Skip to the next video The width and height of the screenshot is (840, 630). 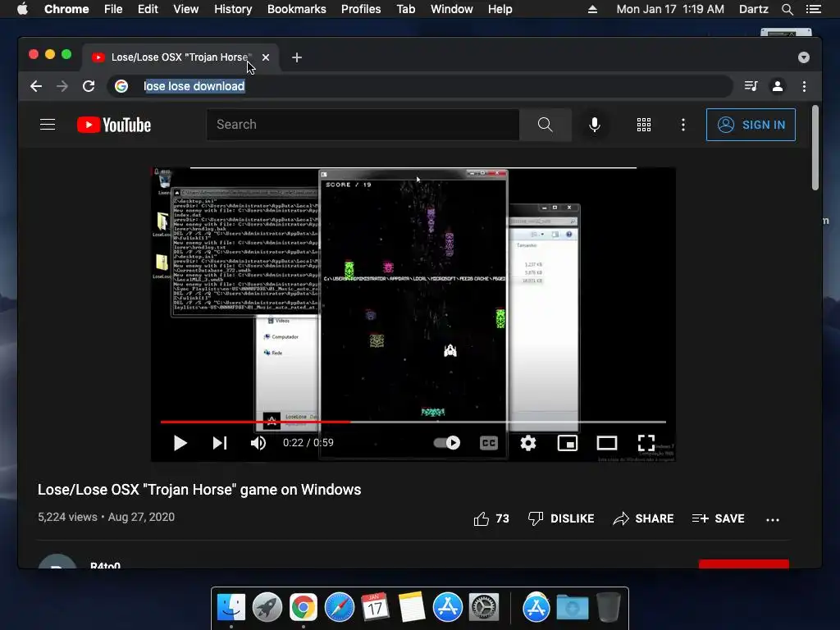220,443
